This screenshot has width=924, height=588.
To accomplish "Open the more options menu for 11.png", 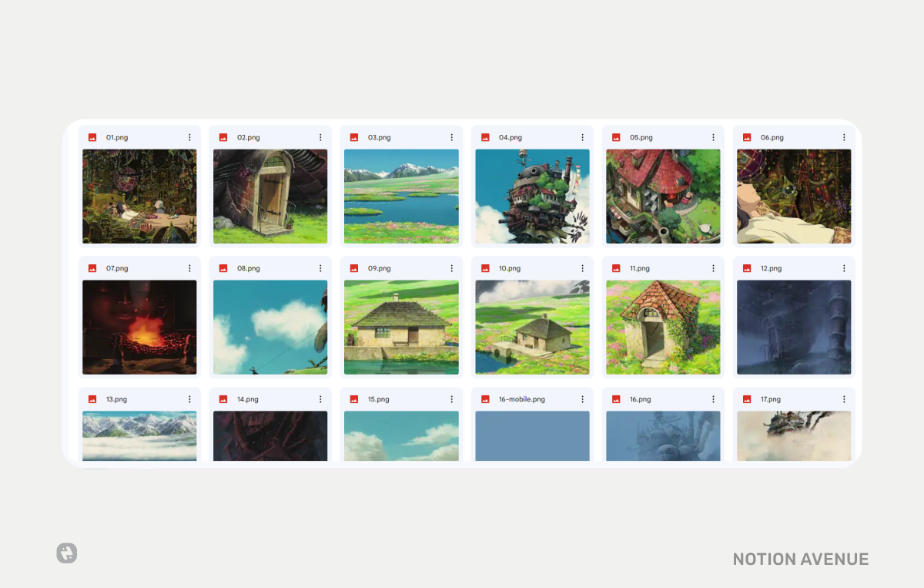I will (x=713, y=268).
